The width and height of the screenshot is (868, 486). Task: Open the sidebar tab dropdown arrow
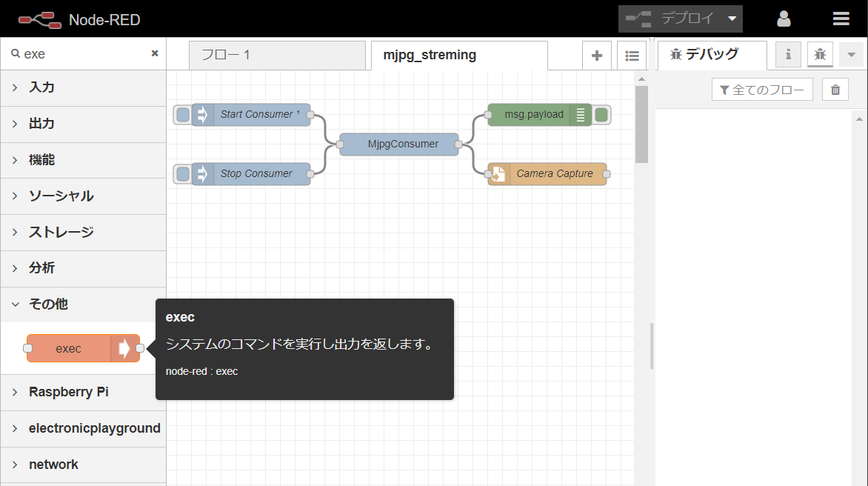(x=852, y=54)
